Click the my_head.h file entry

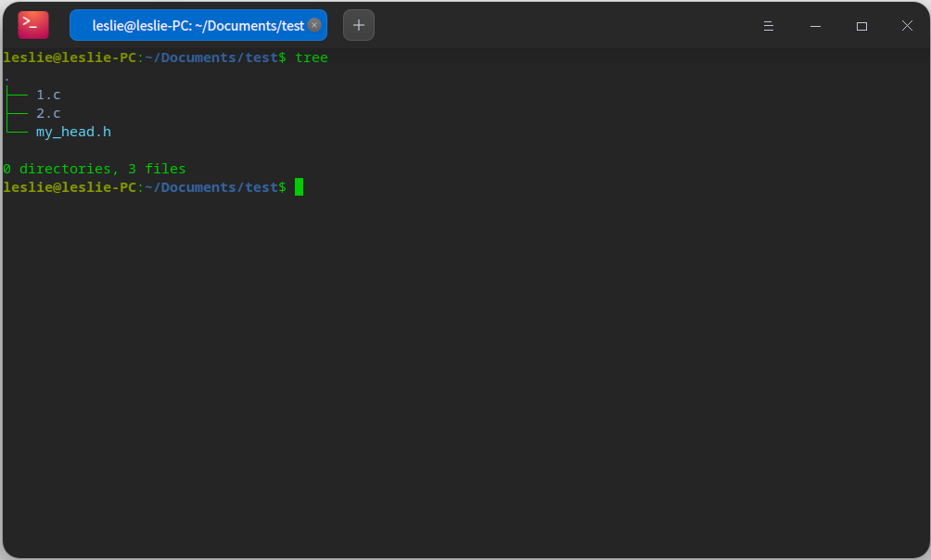pyautogui.click(x=73, y=132)
